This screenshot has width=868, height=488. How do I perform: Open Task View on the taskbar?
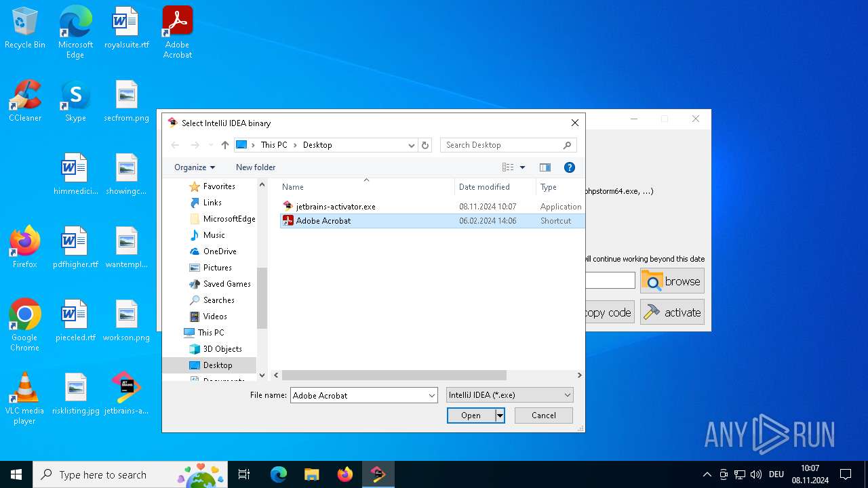pos(244,474)
